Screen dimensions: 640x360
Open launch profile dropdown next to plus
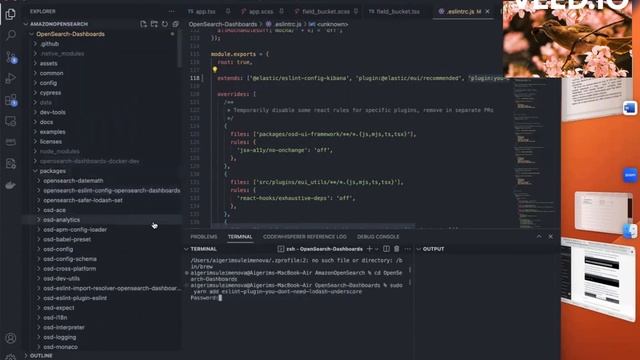376,249
